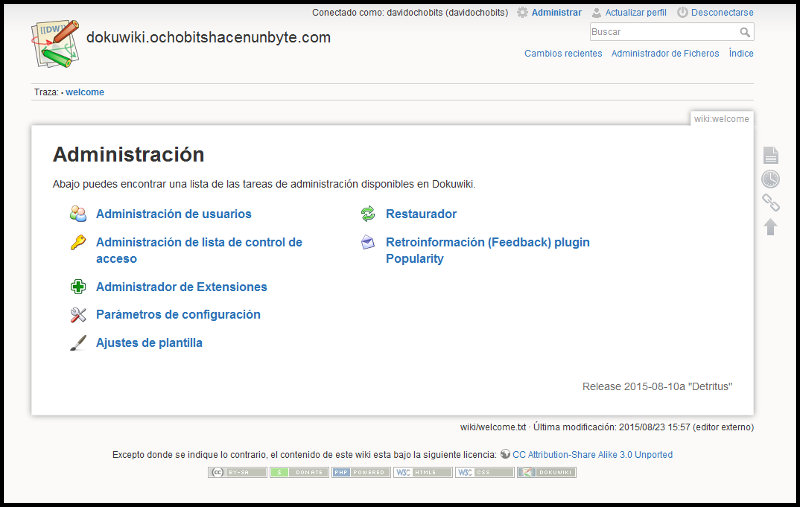Click the DokuWiki footer badge
This screenshot has width=800, height=507.
pos(546,472)
